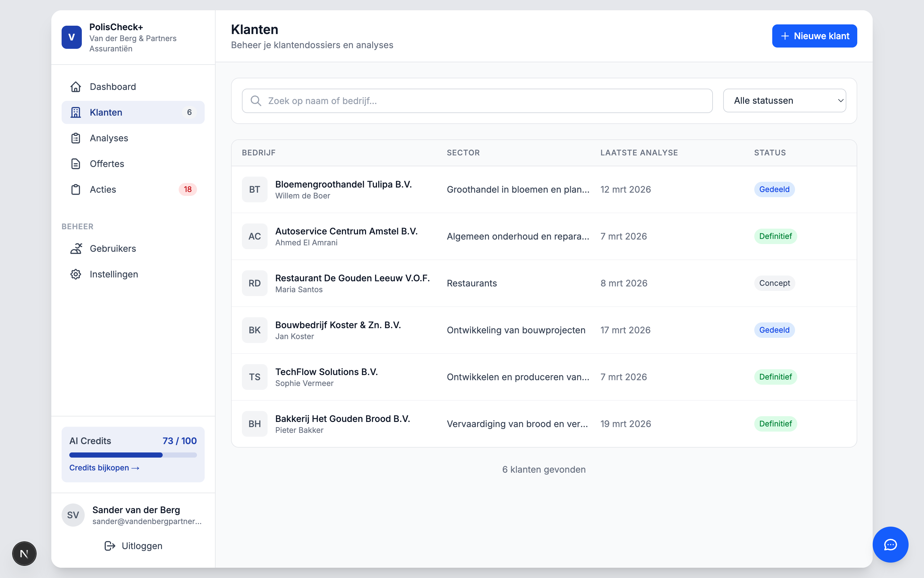Open Offertes from the sidebar

(133, 164)
